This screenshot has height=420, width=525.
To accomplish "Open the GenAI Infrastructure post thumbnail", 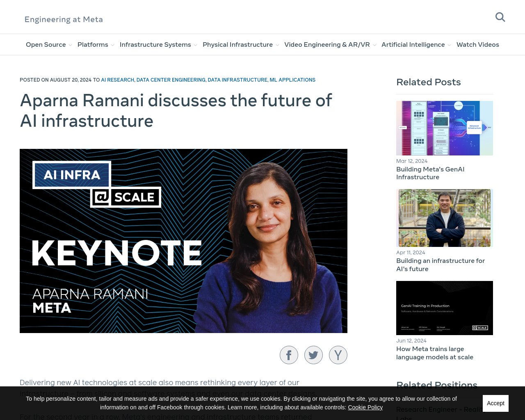I will click(445, 128).
